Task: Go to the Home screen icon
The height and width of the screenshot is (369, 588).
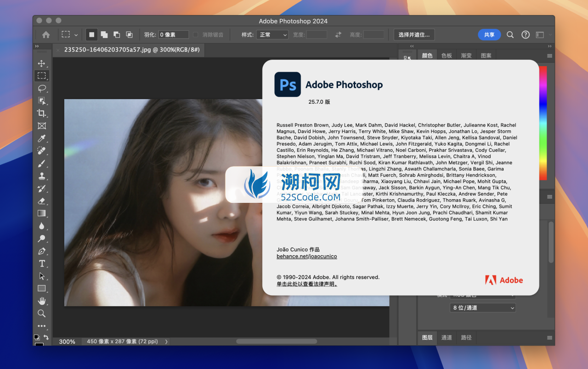Action: coord(46,34)
